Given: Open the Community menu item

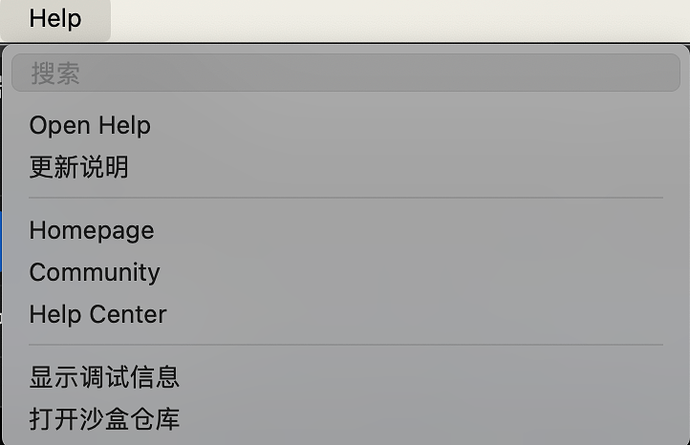Looking at the screenshot, I should pyautogui.click(x=94, y=272).
